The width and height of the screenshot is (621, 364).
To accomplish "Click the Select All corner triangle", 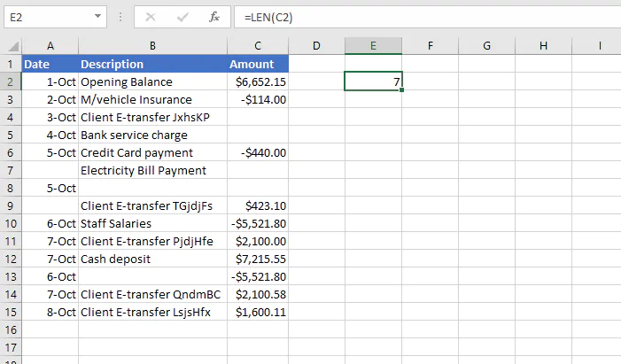I will pos(11,46).
